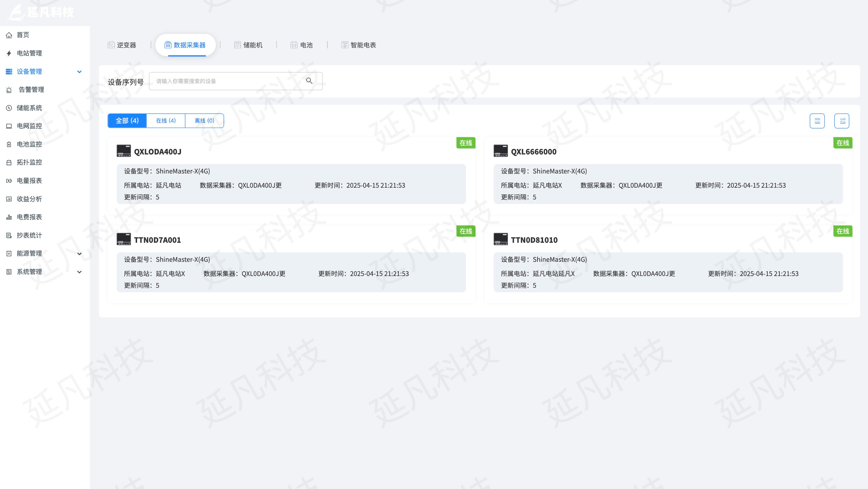Viewport: 868px width, 489px height.
Task: Filter to 离线 (0) devices
Action: pos(204,121)
